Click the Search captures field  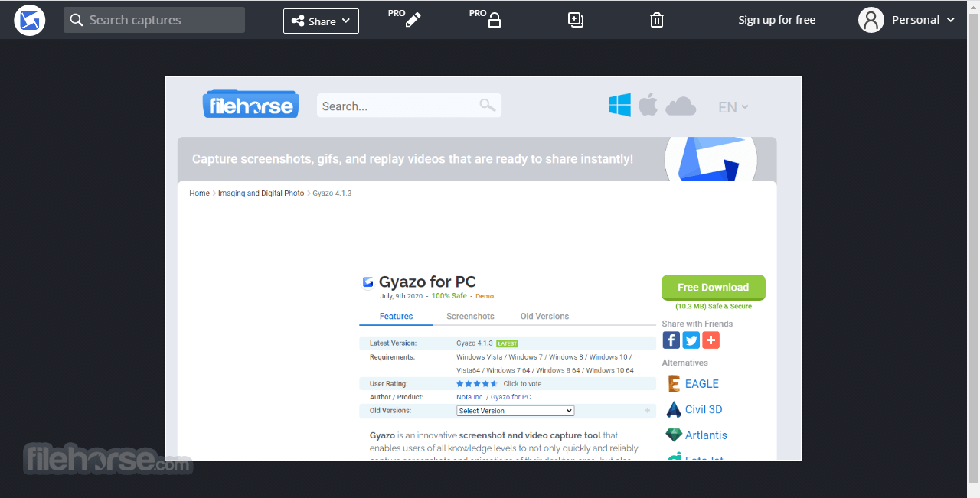[x=154, y=20]
